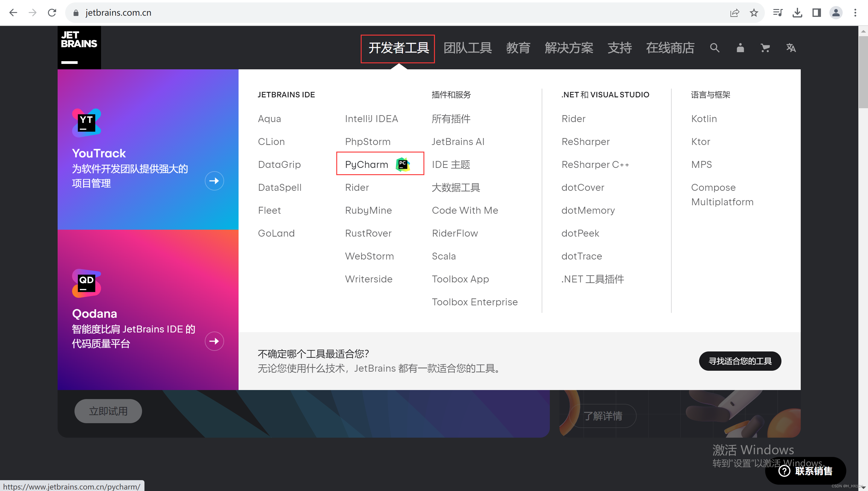Screen dimensions: 868x491
Task: Bookmark this page with star icon
Action: click(754, 13)
